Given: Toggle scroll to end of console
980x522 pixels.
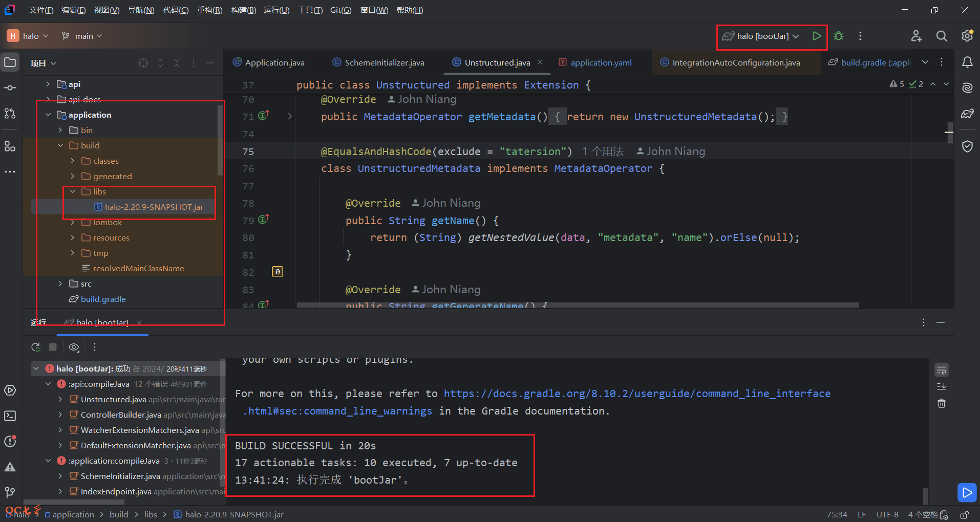Looking at the screenshot, I should (x=941, y=387).
